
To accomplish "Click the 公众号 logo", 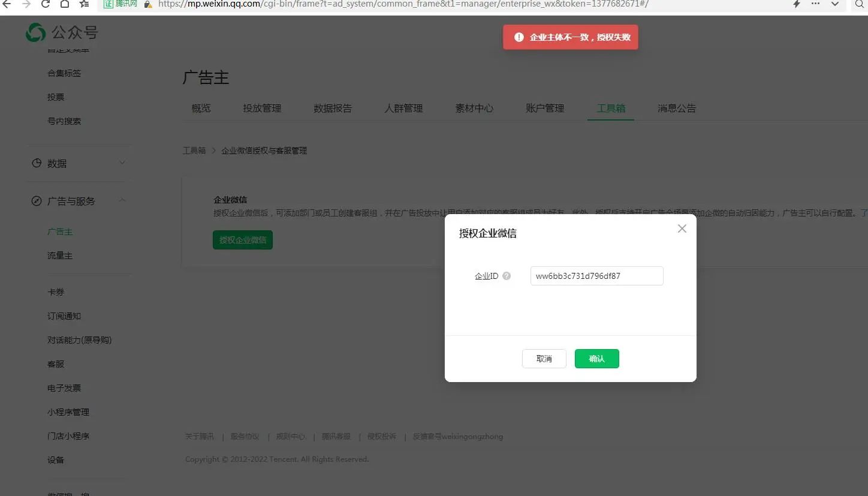I will click(x=62, y=32).
